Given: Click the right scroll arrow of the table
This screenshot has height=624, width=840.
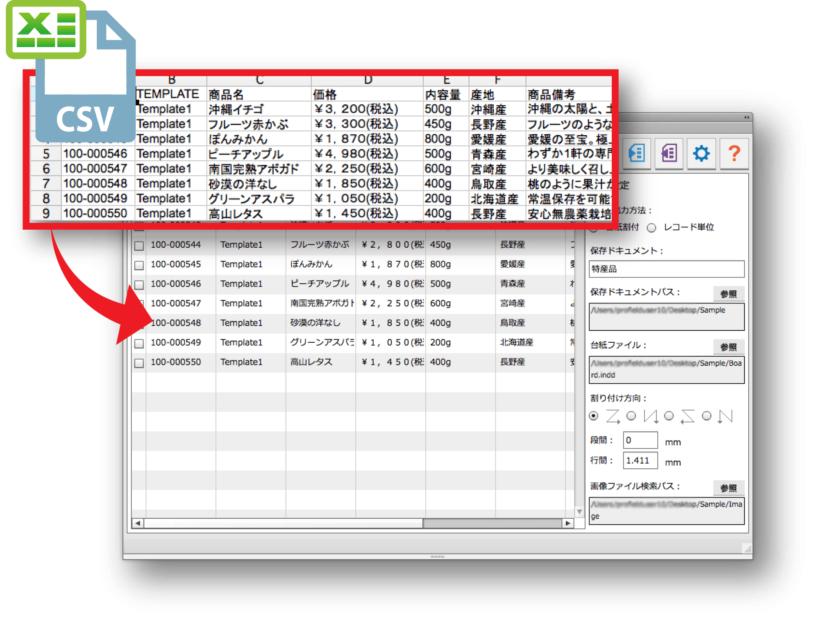Looking at the screenshot, I should (x=568, y=523).
